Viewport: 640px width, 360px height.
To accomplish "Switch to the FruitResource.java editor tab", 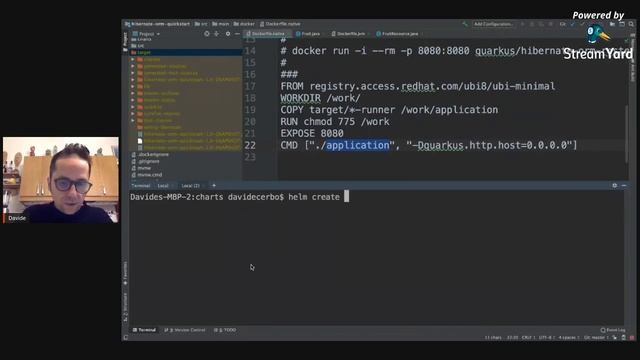I will 397,34.
